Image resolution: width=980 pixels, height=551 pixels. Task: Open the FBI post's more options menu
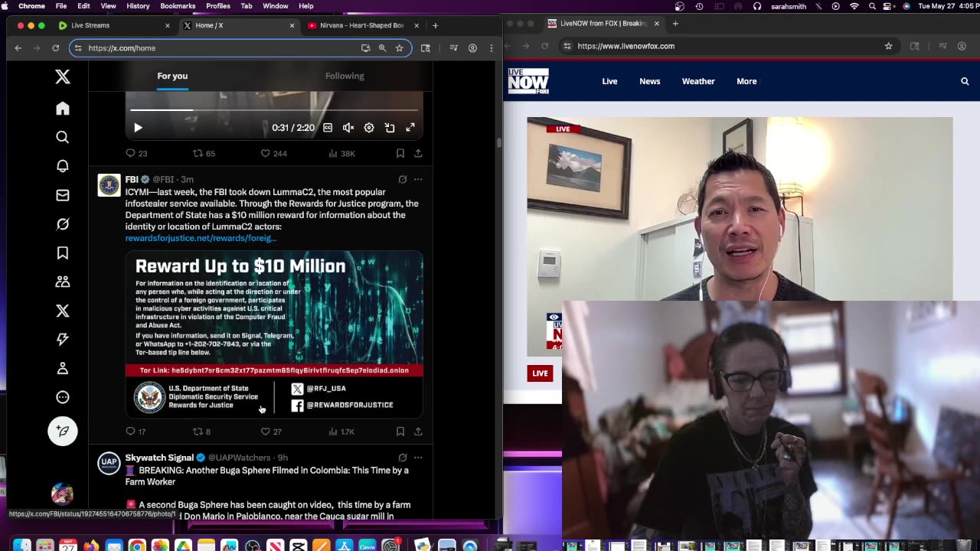[418, 179]
